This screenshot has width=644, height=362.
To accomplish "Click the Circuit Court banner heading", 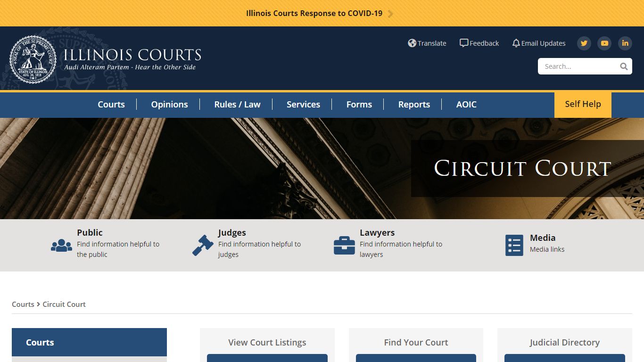I will point(522,168).
